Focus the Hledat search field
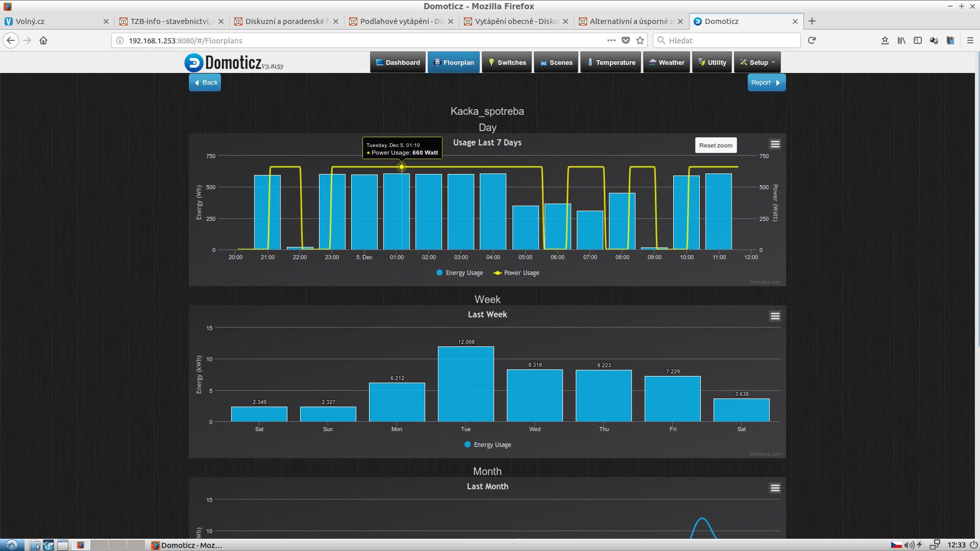Image resolution: width=980 pixels, height=551 pixels. [x=727, y=40]
